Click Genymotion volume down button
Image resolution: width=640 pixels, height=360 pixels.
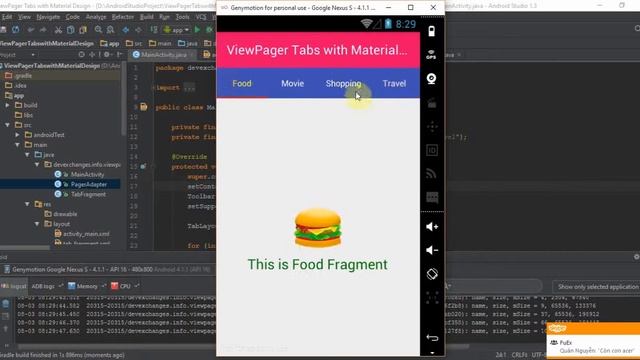coord(431,250)
